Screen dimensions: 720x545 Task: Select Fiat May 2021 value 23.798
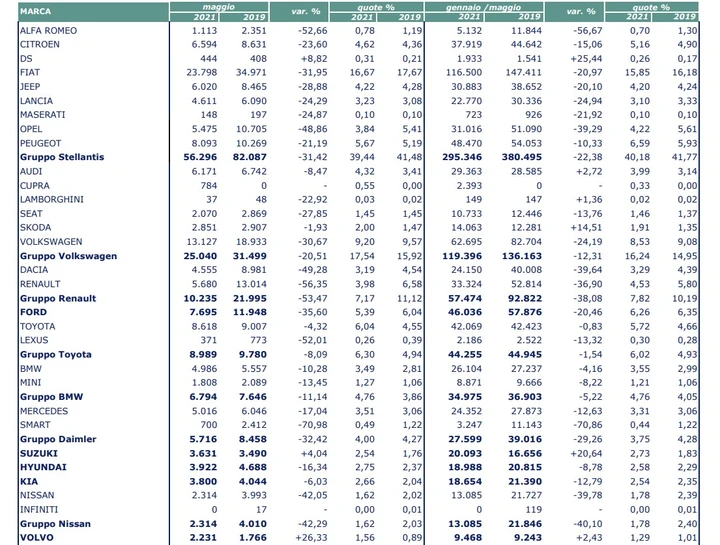point(202,73)
